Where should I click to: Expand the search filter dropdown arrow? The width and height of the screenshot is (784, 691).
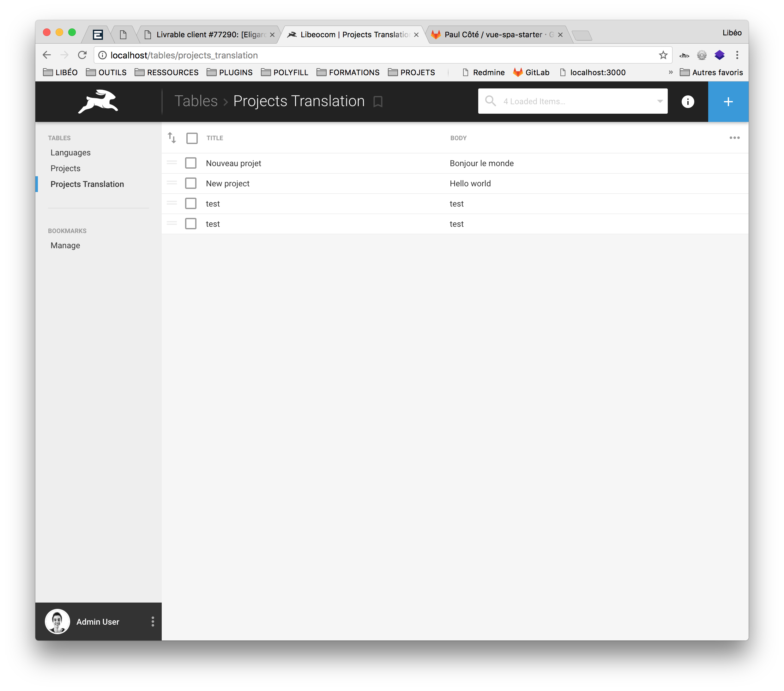660,102
